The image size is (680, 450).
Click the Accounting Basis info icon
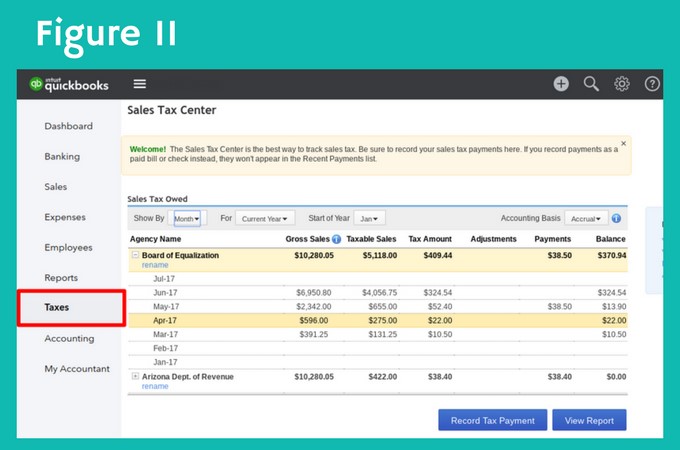click(616, 218)
